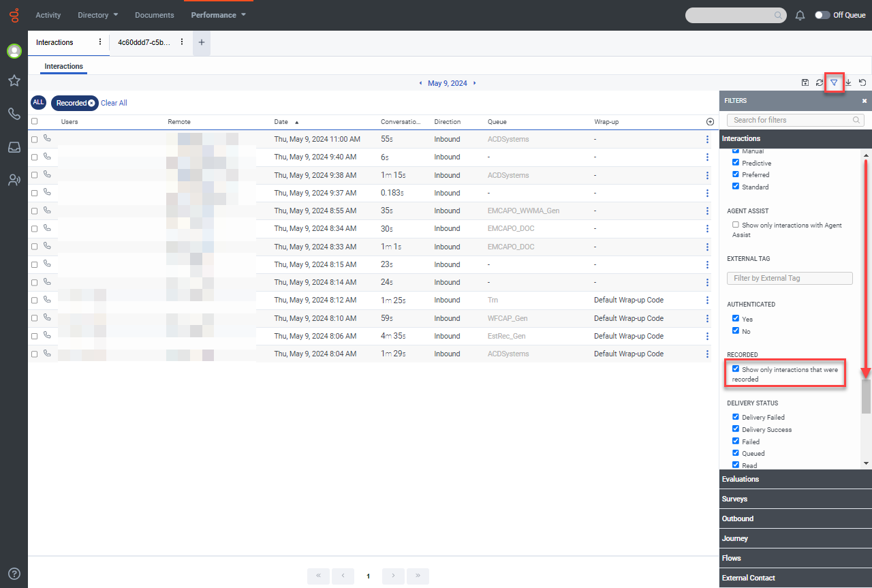Enable Show only interactions with Agent Assist
The width and height of the screenshot is (872, 588).
[x=736, y=225]
